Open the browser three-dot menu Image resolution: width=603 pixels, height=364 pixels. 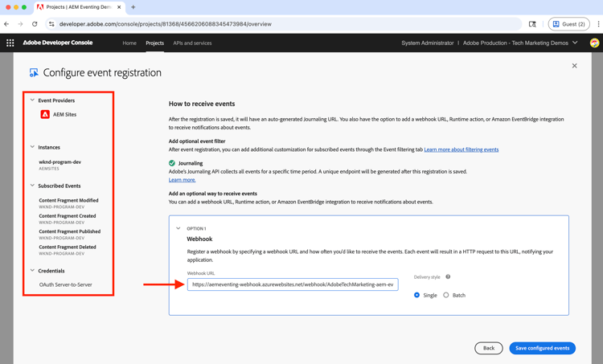pos(598,24)
